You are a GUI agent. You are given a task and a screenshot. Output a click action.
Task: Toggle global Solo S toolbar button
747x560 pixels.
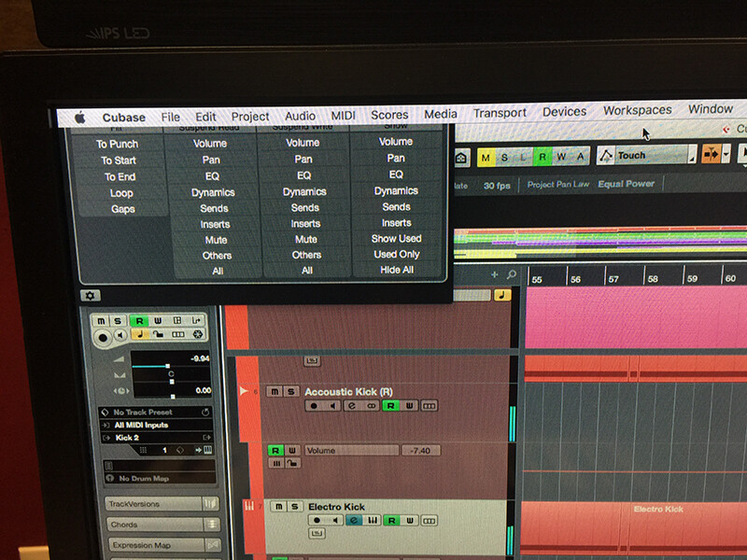point(504,158)
